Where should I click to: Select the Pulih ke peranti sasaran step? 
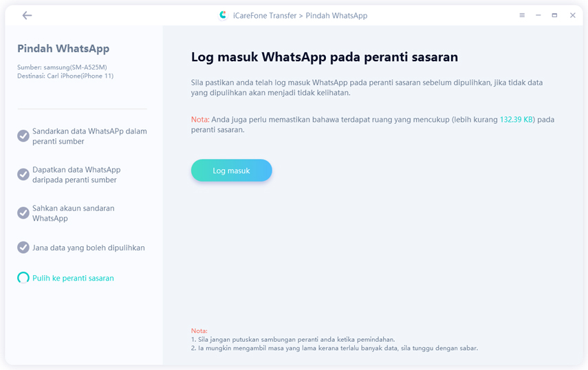point(73,279)
